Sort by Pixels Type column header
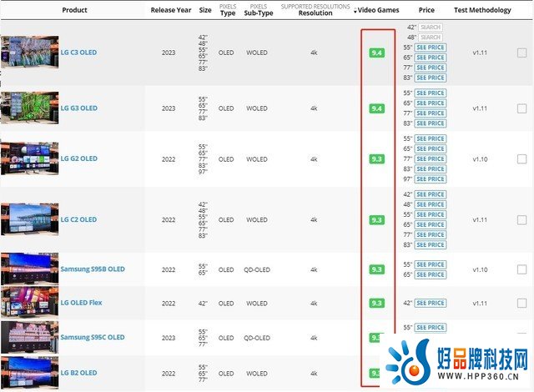Screen dimensions: 534x392 [228, 10]
